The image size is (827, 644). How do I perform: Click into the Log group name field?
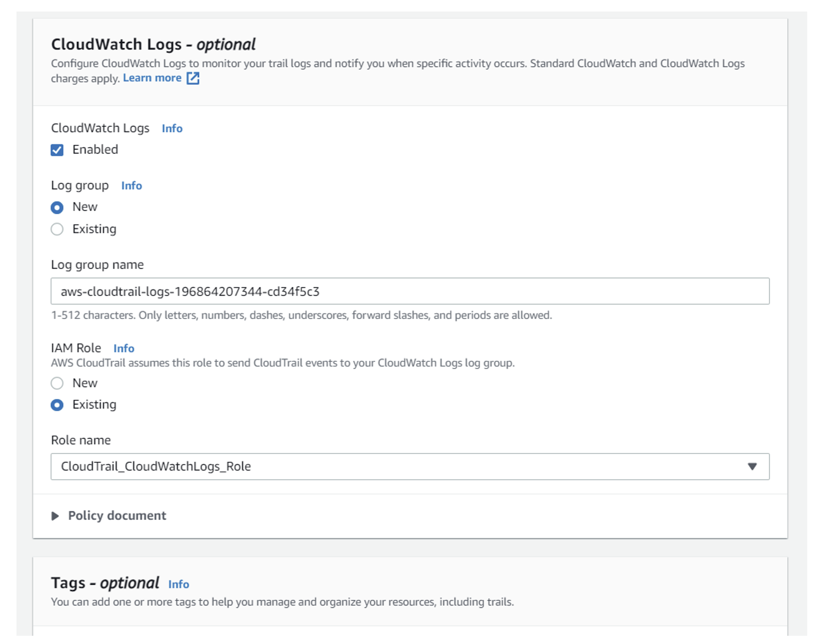[409, 292]
